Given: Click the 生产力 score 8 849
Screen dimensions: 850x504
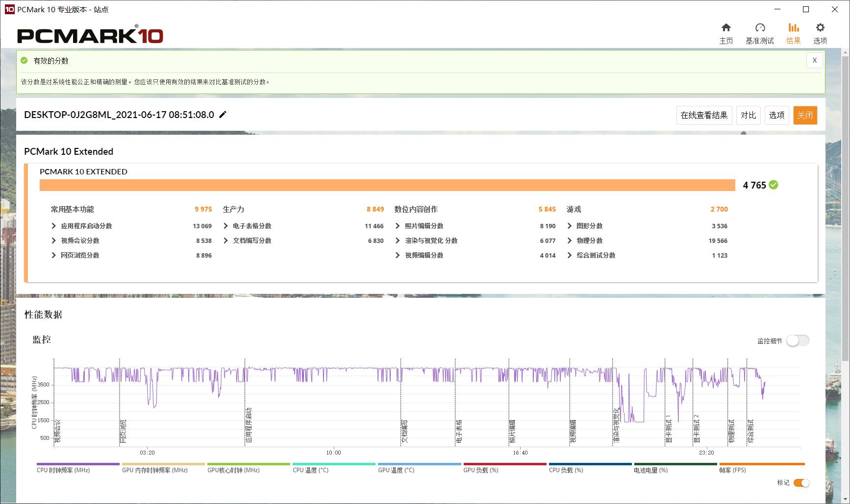Looking at the screenshot, I should coord(375,209).
